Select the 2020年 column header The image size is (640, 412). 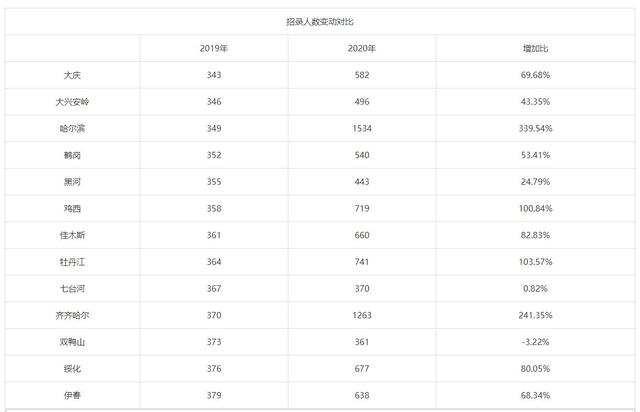coord(362,48)
